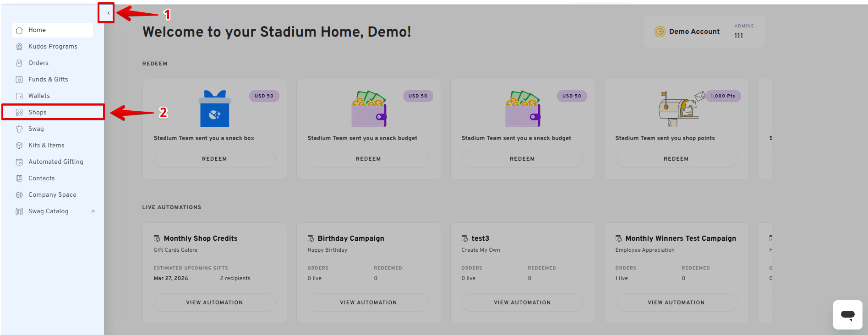Click the Kudos Programs icon
The image size is (868, 335).
(x=19, y=47)
